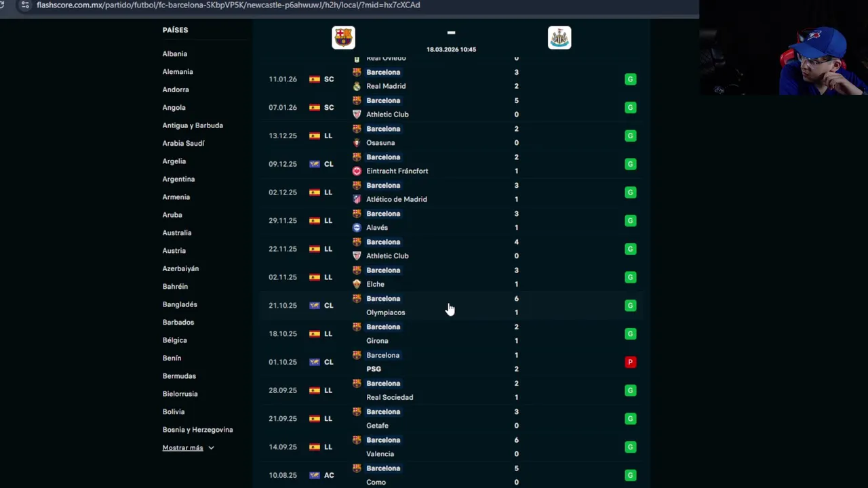The image size is (868, 488).
Task: Open Andorra country link
Action: [x=176, y=89]
